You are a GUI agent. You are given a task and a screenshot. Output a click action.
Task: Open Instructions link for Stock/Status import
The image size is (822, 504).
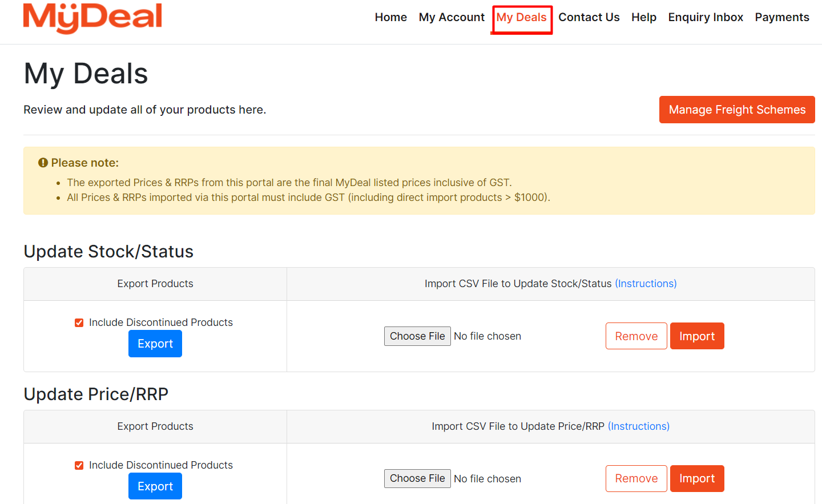pos(646,284)
